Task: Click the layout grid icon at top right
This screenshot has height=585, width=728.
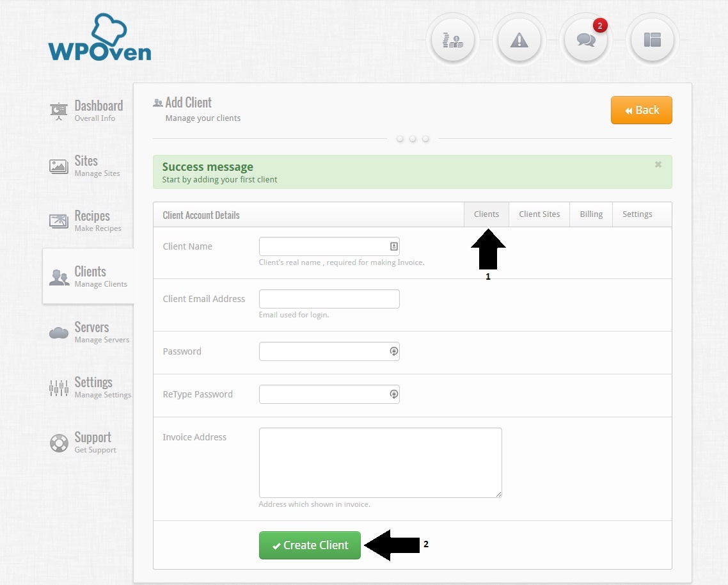Action: point(653,40)
